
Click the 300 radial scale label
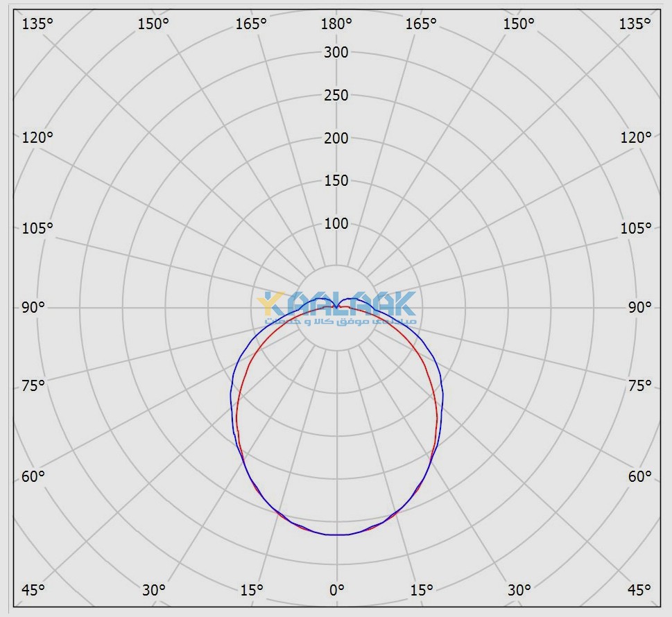pos(336,52)
